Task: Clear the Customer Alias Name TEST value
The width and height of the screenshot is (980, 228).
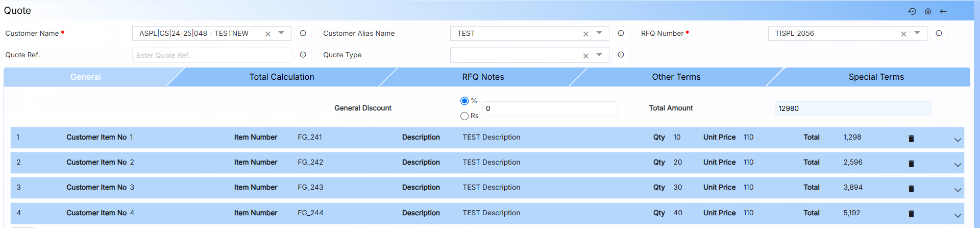Action: (x=585, y=34)
